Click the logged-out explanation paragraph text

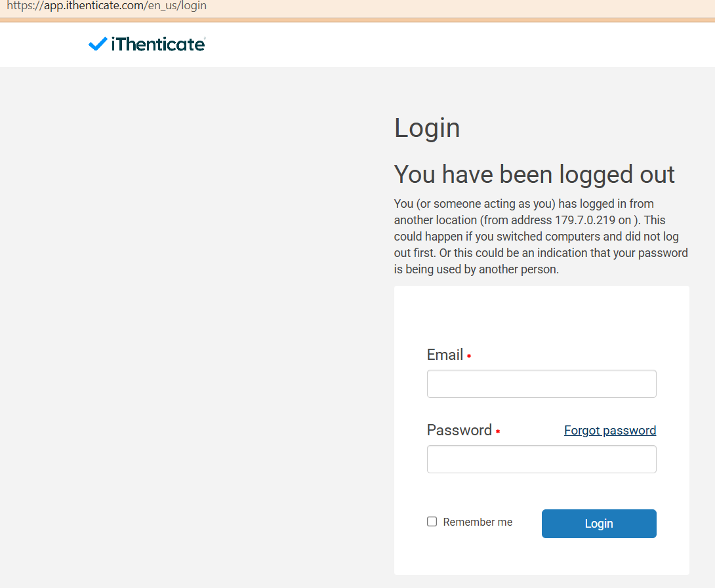541,237
